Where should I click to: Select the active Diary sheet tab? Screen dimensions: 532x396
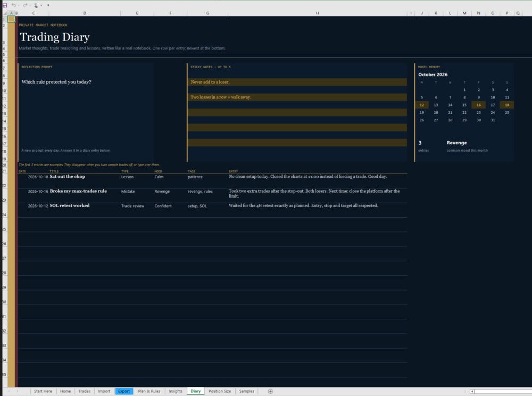195,391
